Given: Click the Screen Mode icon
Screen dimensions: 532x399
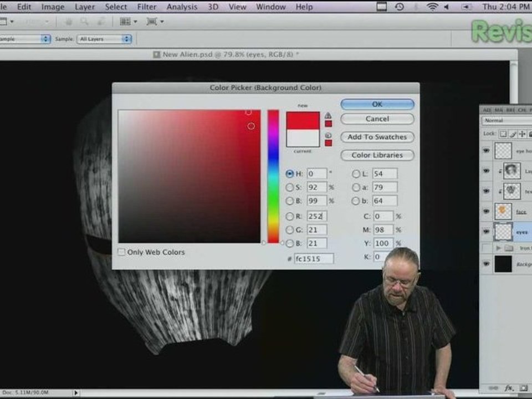Looking at the screenshot, I should pyautogui.click(x=151, y=22).
